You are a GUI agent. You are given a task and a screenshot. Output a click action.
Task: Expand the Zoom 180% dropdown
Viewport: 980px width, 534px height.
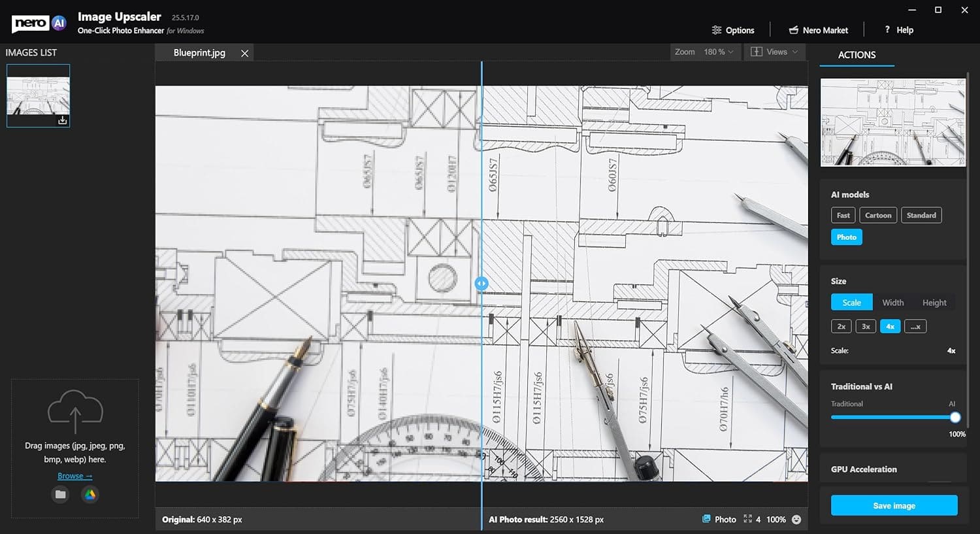click(x=706, y=52)
